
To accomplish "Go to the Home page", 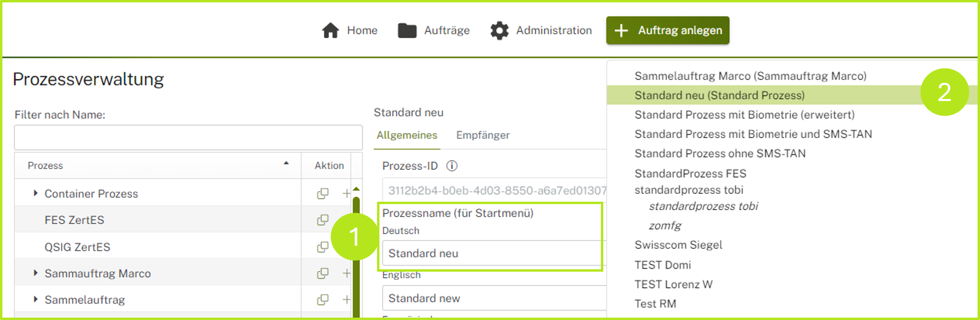I will click(349, 30).
